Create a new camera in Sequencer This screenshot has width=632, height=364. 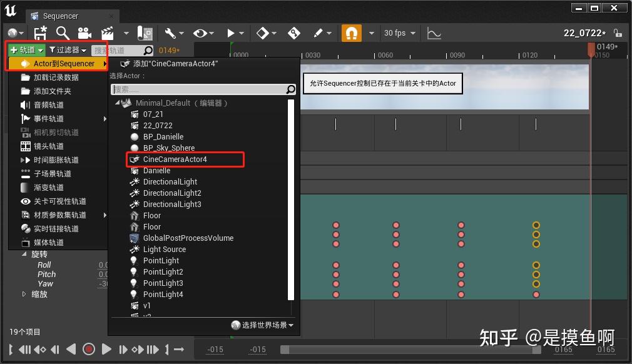[85, 33]
